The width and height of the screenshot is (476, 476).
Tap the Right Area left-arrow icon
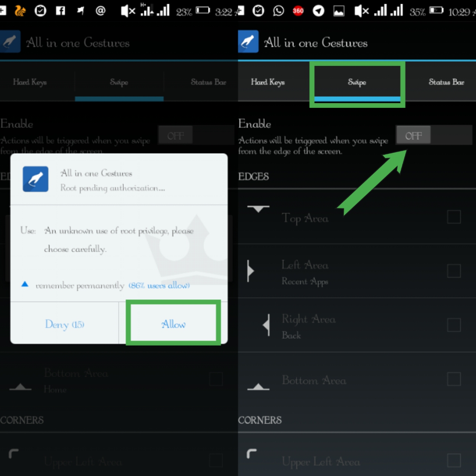pos(266,325)
